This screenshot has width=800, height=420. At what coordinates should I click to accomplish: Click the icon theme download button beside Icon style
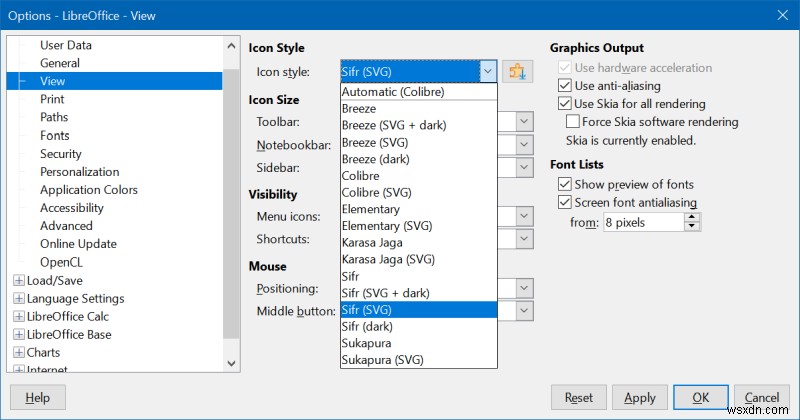click(x=517, y=71)
